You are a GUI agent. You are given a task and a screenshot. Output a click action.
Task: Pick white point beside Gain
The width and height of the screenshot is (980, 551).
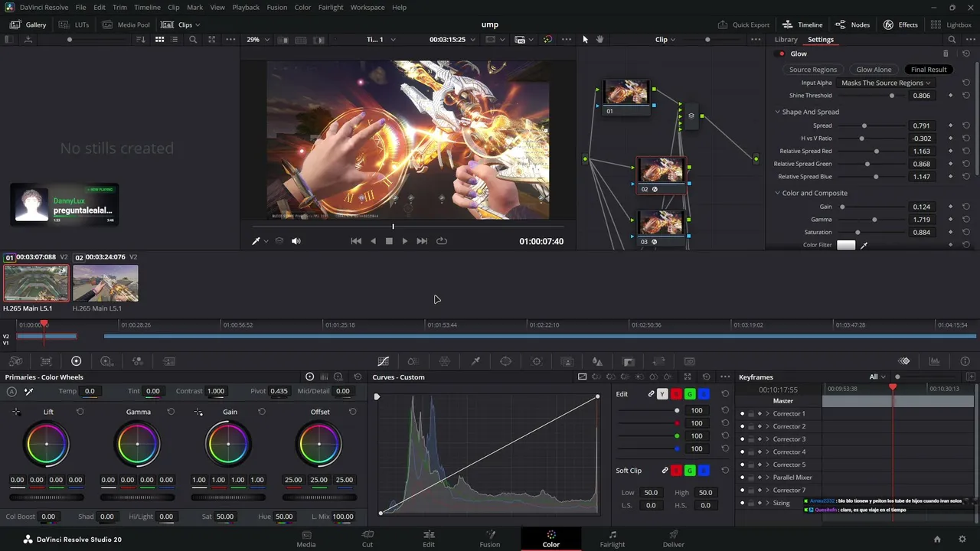pos(198,412)
